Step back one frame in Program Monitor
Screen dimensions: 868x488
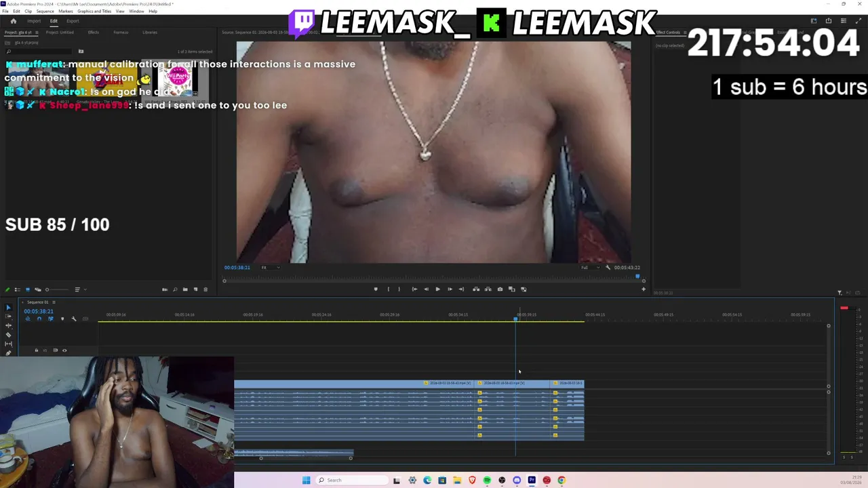click(x=426, y=289)
